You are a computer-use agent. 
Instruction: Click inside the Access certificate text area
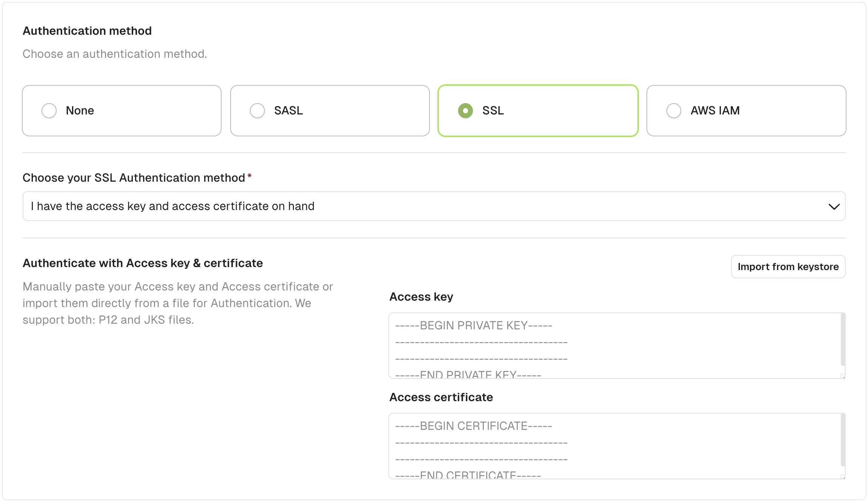pos(611,446)
